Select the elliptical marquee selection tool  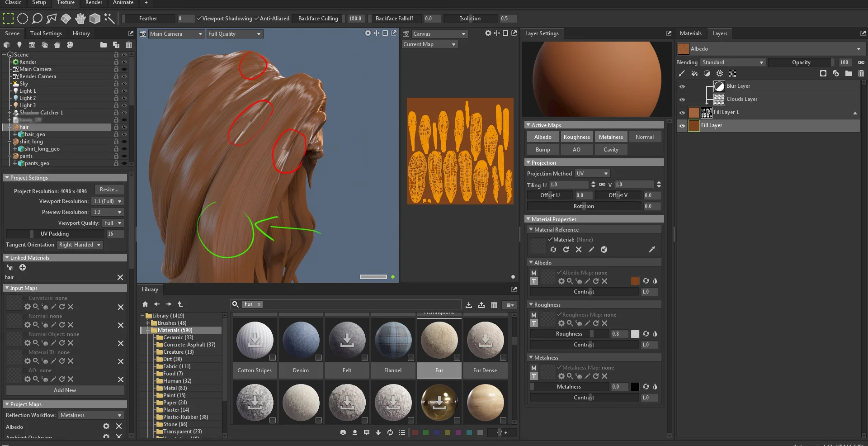click(x=23, y=19)
